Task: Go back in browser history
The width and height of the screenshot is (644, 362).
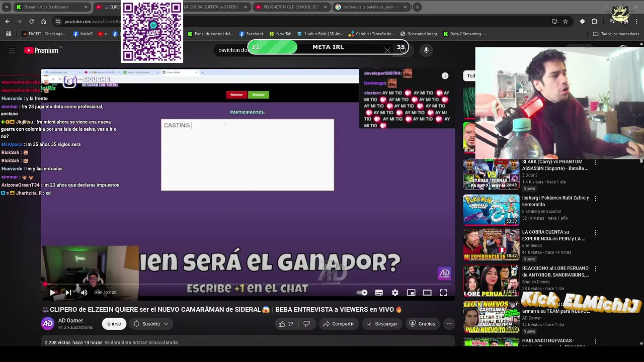Action: (x=7, y=22)
